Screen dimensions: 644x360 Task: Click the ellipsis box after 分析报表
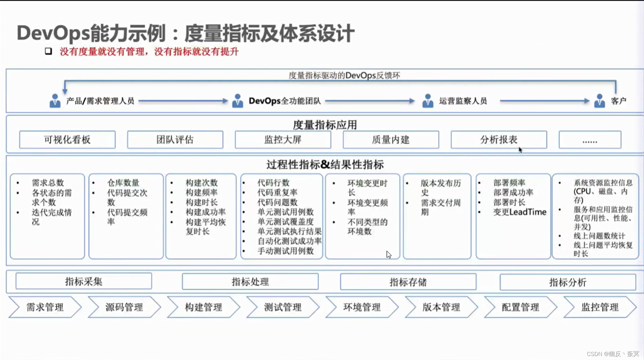[x=590, y=140]
